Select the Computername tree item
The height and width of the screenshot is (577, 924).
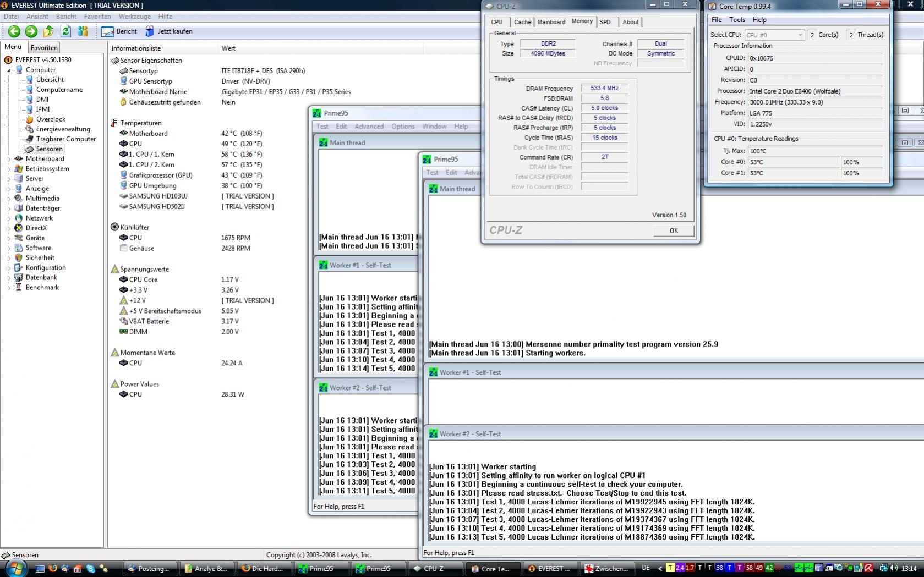click(59, 90)
